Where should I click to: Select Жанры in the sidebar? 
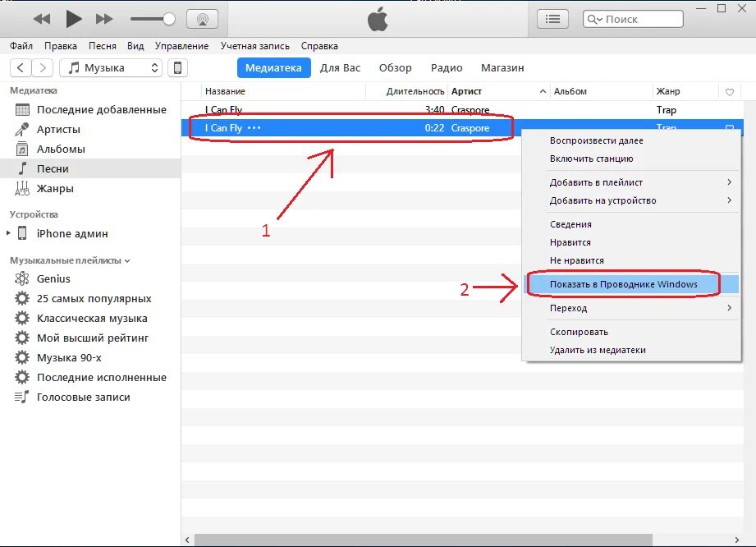90,189
